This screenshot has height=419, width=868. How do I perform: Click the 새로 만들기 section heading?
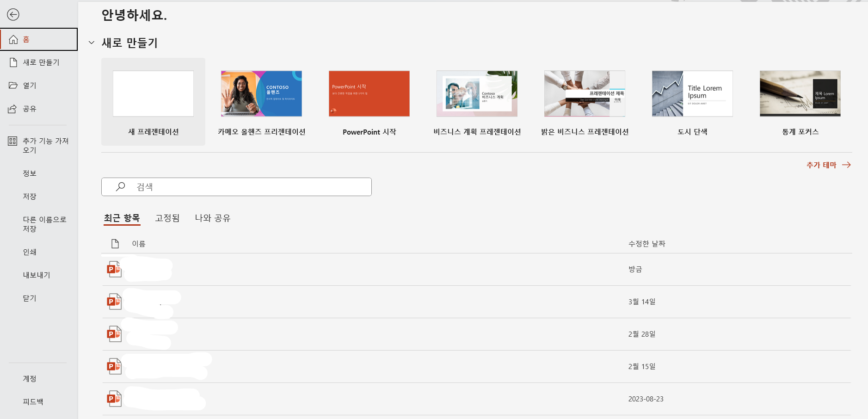[x=129, y=43]
